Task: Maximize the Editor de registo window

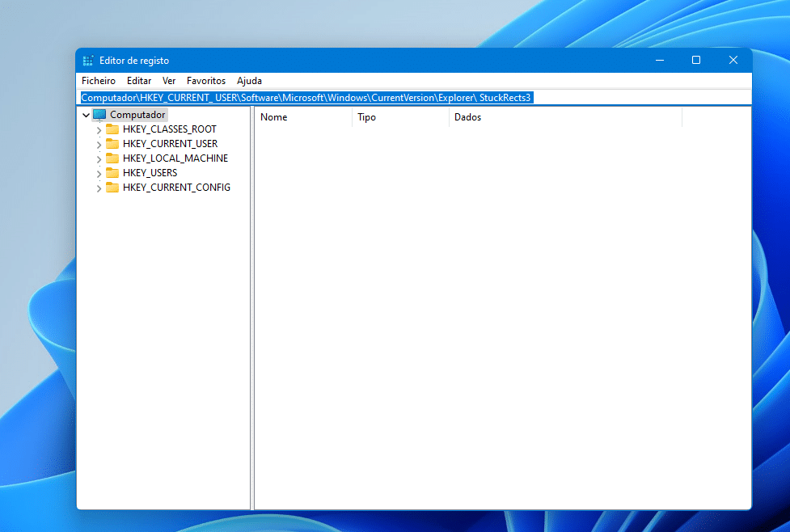Action: (x=696, y=61)
